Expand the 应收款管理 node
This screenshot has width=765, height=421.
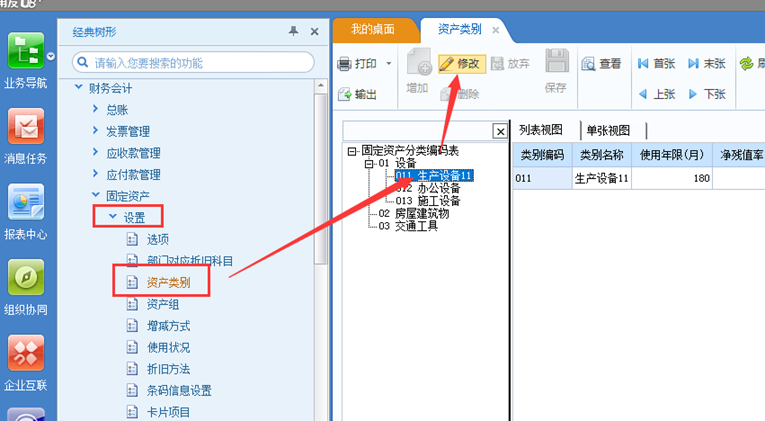point(95,152)
